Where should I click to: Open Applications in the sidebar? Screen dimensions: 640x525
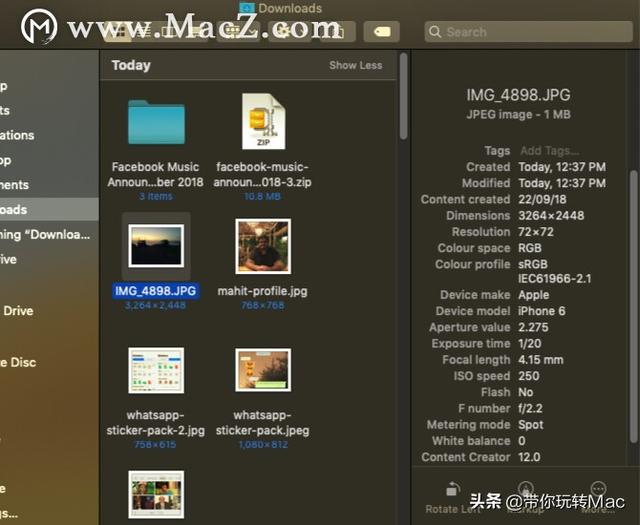(x=17, y=135)
